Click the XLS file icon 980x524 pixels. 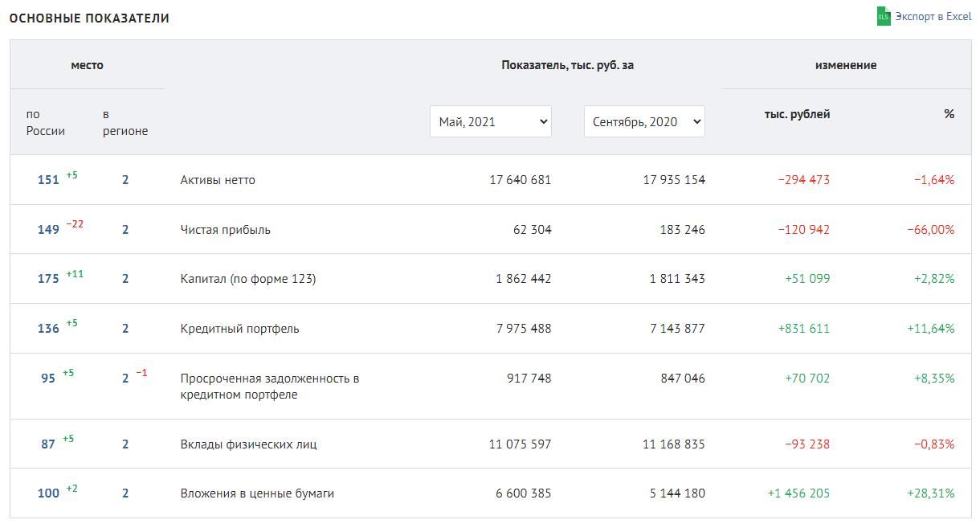click(884, 16)
